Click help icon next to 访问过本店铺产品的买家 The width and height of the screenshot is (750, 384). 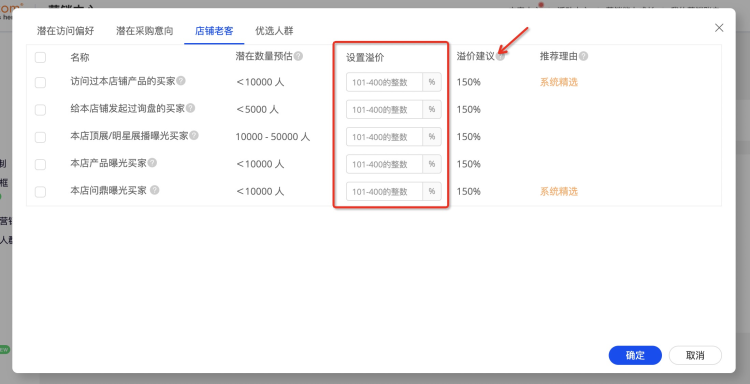tap(181, 81)
